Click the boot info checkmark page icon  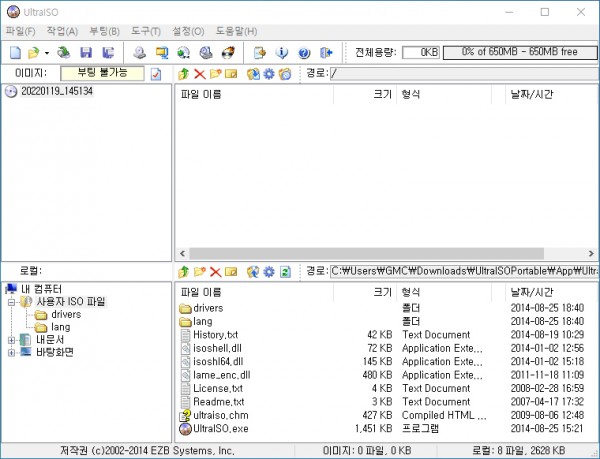pos(156,74)
